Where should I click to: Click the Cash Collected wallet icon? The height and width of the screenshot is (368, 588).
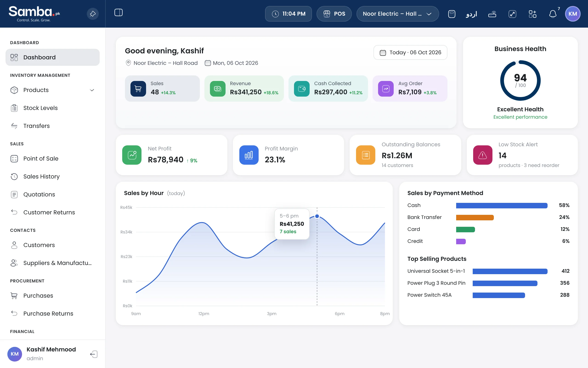tap(302, 89)
